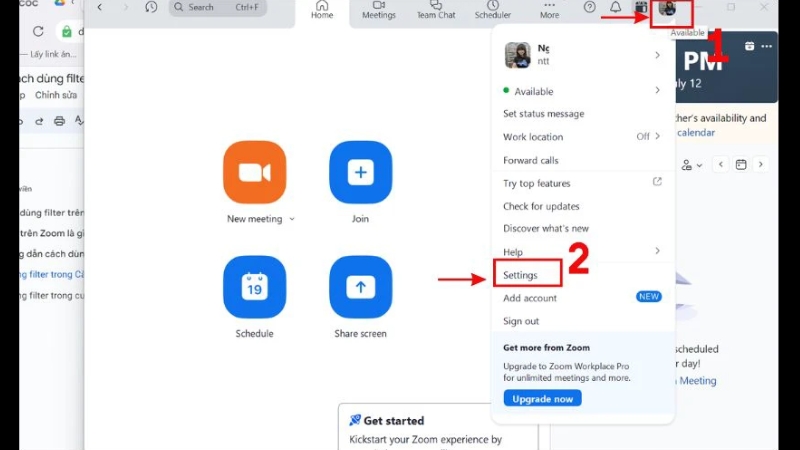This screenshot has width=800, height=450.
Task: Click the orange New meeting camera icon
Action: coord(255,172)
